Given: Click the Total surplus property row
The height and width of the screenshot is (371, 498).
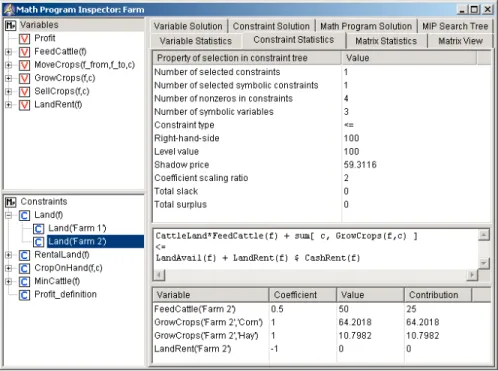Looking at the screenshot, I should [x=321, y=204].
